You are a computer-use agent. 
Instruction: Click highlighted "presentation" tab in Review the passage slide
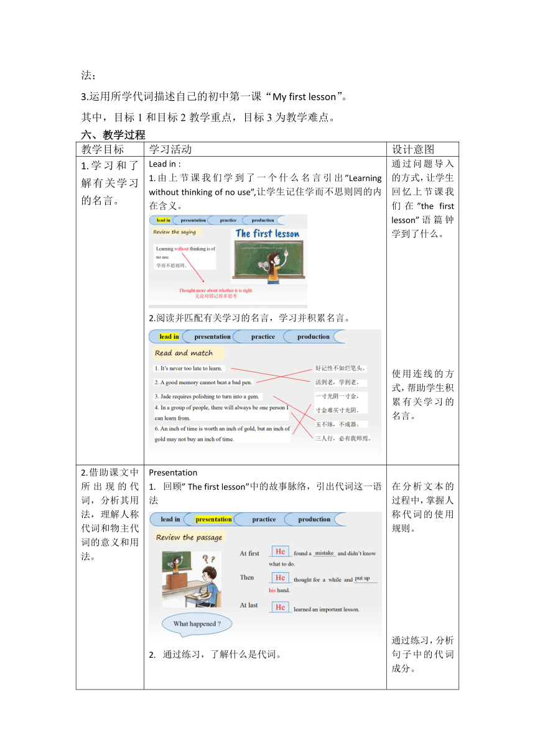[213, 519]
